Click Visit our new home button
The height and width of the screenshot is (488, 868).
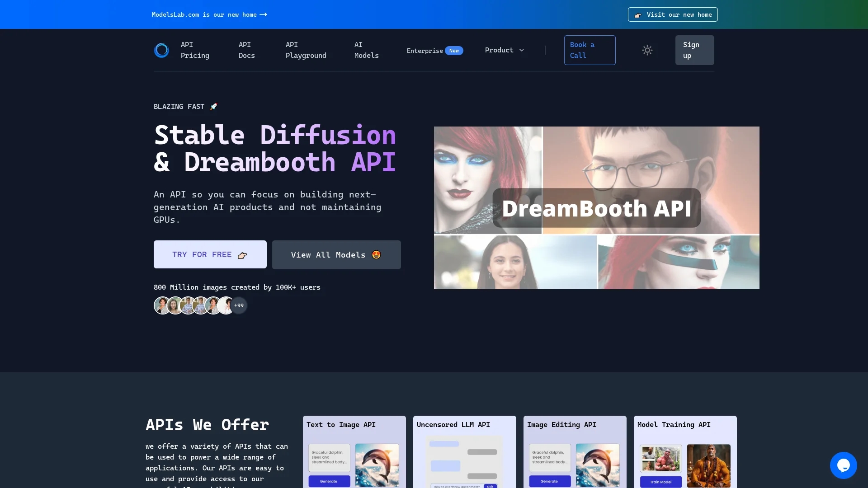(673, 14)
